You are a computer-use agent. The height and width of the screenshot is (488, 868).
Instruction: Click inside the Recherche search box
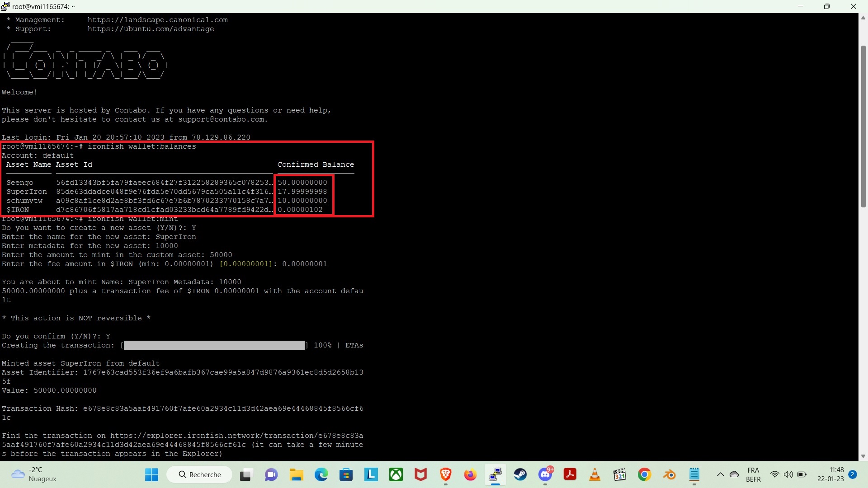click(x=199, y=474)
